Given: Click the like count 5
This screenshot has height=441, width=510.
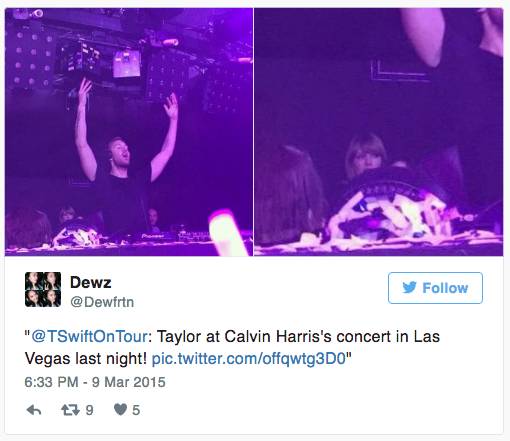Looking at the screenshot, I should (x=136, y=410).
